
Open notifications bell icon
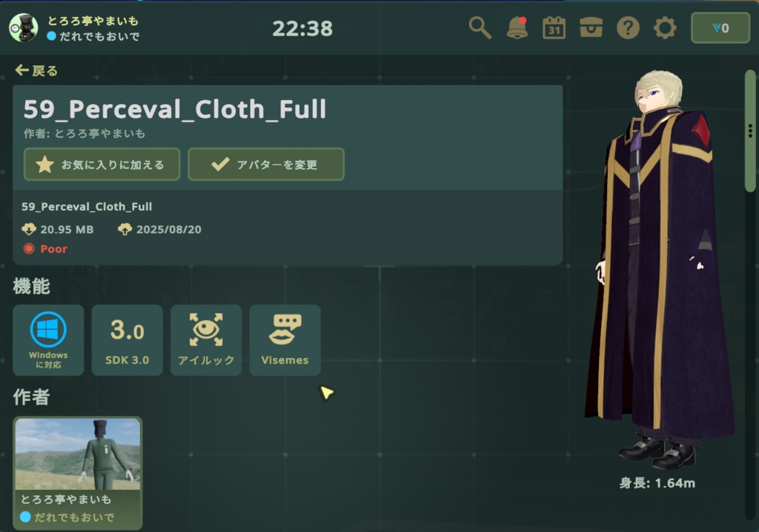[517, 28]
